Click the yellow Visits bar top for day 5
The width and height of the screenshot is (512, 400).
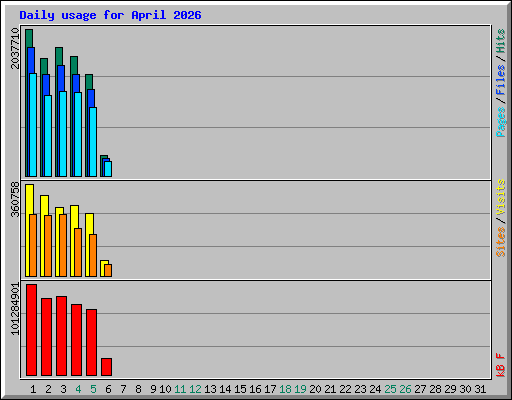89,223
